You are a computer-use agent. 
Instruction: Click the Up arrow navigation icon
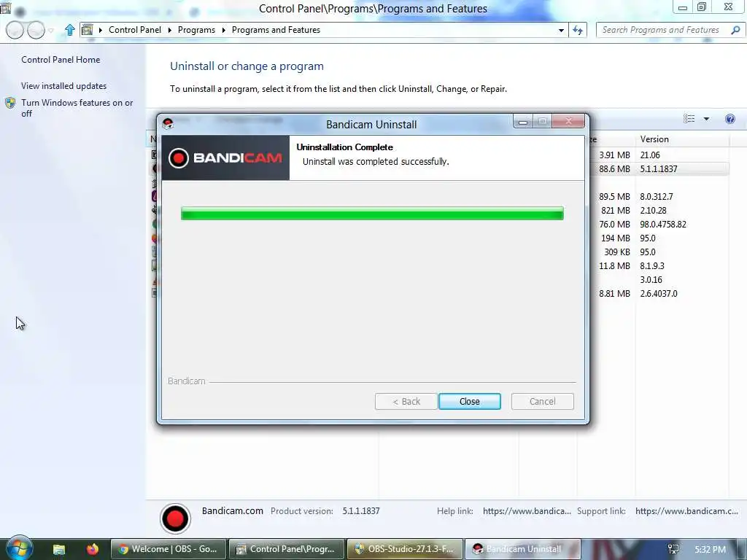click(69, 30)
